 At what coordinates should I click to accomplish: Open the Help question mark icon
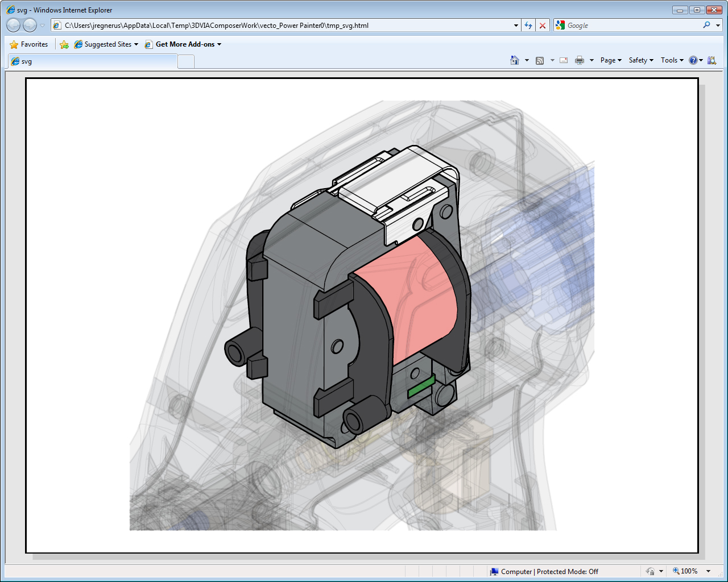[693, 60]
